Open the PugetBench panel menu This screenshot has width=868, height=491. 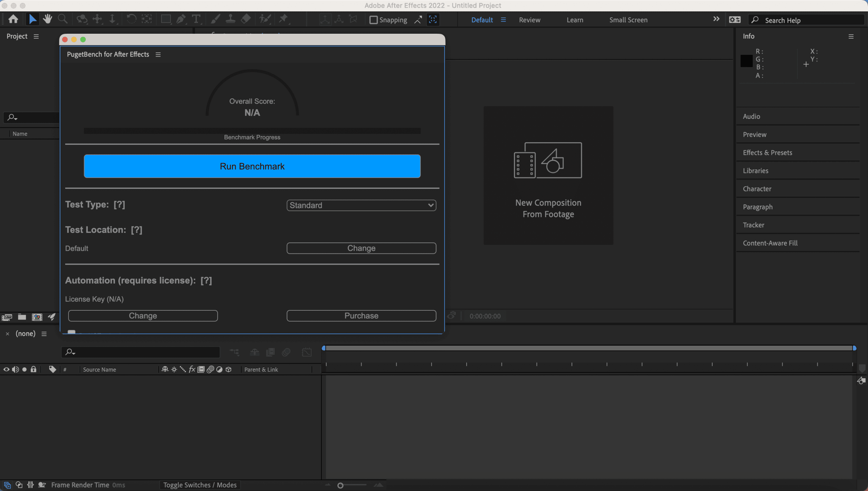(x=158, y=55)
